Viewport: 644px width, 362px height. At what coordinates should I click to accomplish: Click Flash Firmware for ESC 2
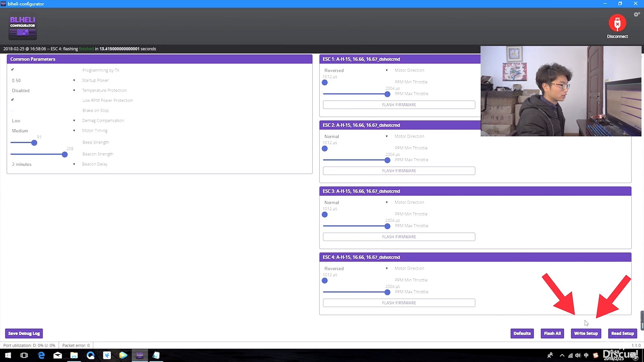point(399,171)
